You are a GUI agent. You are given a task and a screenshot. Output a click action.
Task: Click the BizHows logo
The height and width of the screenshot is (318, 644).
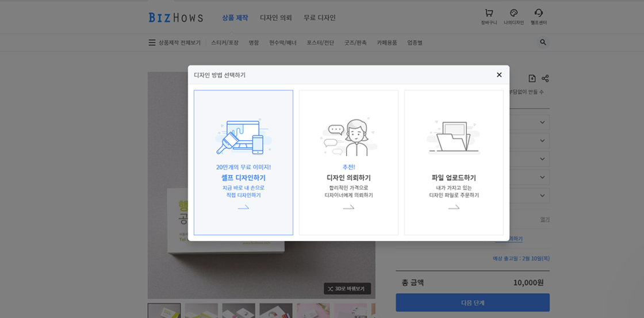coord(176,18)
